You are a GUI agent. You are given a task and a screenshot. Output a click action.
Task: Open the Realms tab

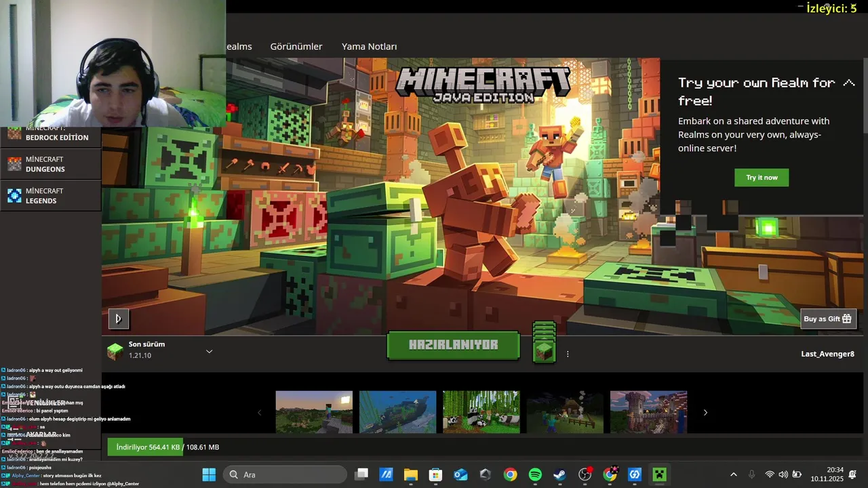coord(239,46)
